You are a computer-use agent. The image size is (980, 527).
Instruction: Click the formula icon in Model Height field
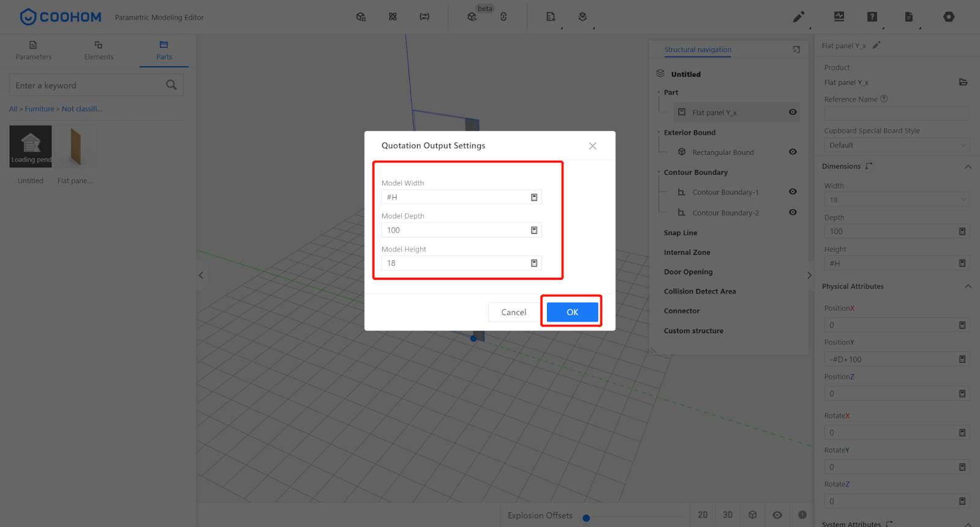tap(534, 263)
